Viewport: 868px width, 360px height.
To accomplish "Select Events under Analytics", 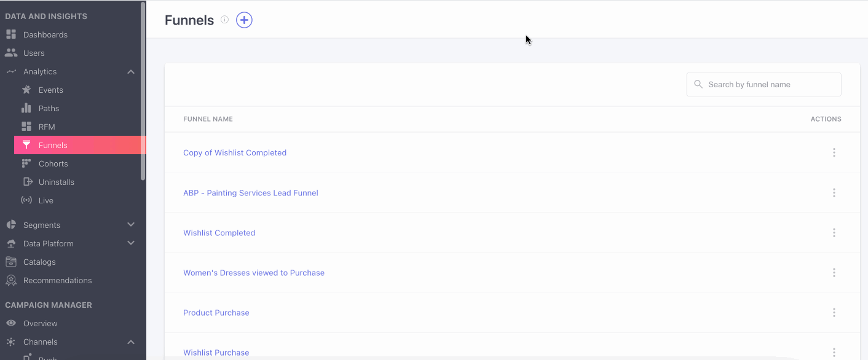I will (51, 90).
